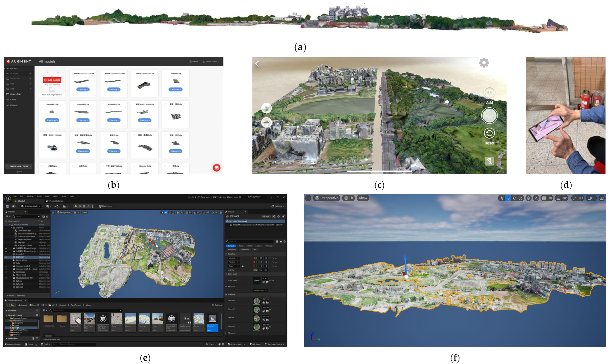This screenshot has width=610, height=364.
Task: Check the 6-model-3.zip model checkbox
Action: click(42, 104)
